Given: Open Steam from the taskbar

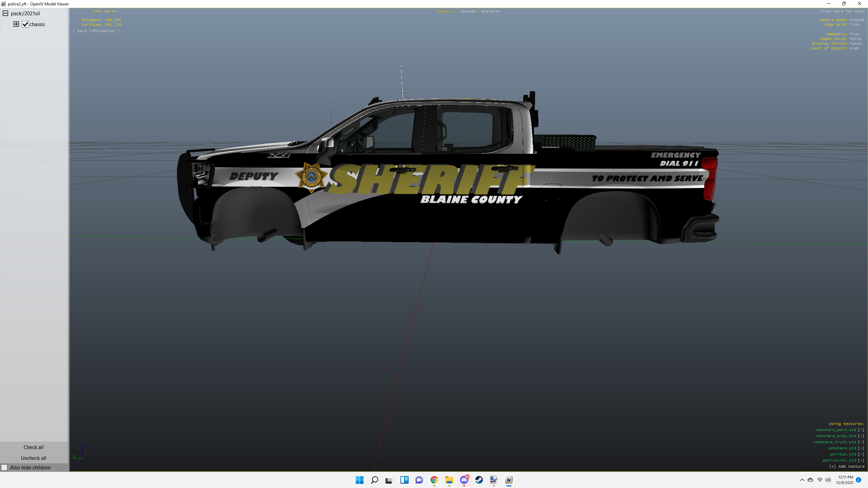Looking at the screenshot, I should [479, 480].
